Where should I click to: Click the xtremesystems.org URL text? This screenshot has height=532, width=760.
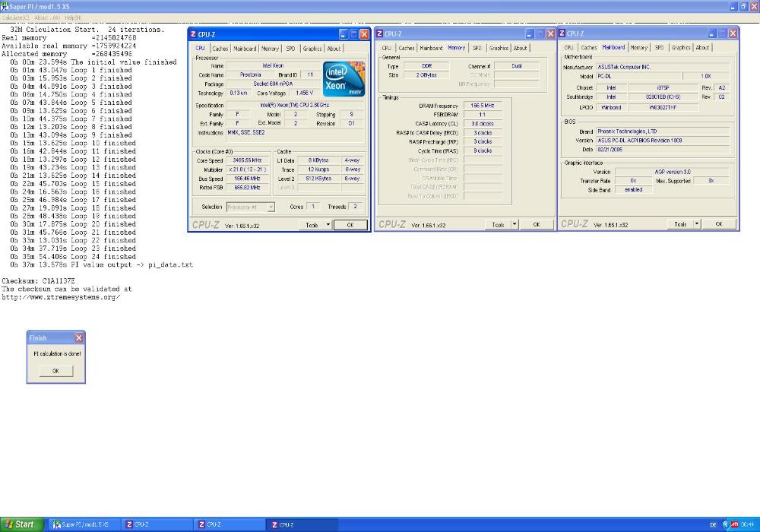click(x=61, y=297)
